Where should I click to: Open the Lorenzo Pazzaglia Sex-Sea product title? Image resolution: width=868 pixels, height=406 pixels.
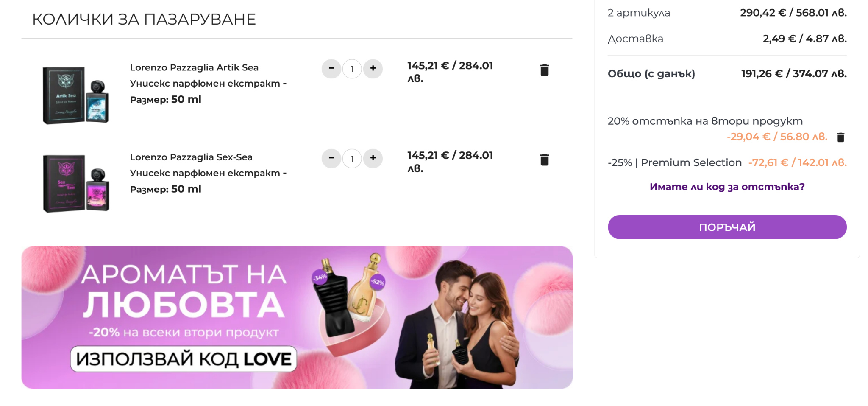[x=191, y=157]
